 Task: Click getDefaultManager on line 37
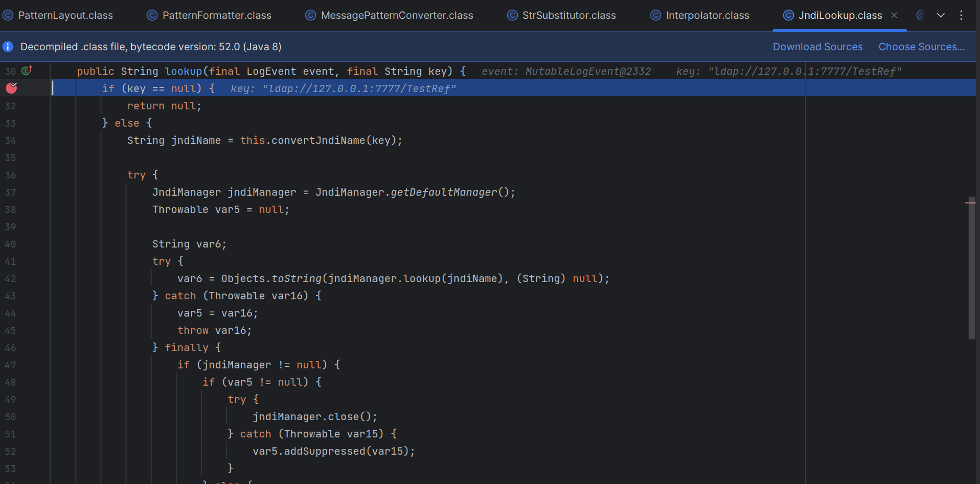coord(443,192)
